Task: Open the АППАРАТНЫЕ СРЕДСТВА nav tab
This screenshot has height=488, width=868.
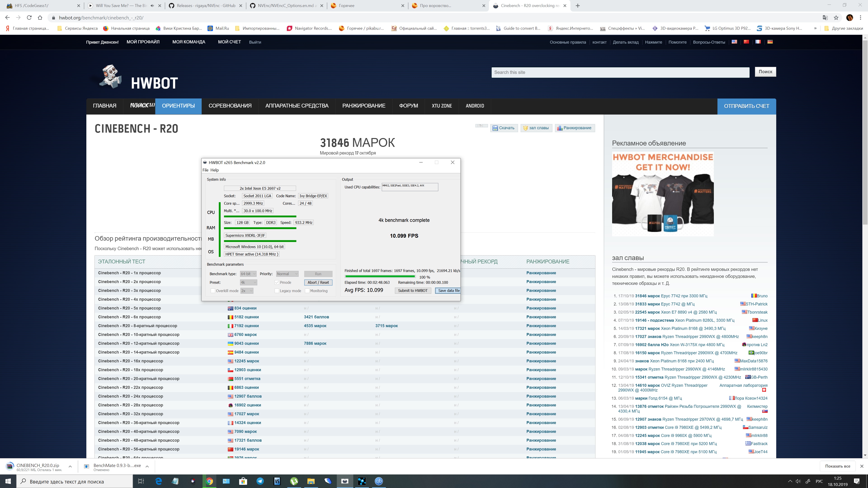Action: click(x=297, y=106)
